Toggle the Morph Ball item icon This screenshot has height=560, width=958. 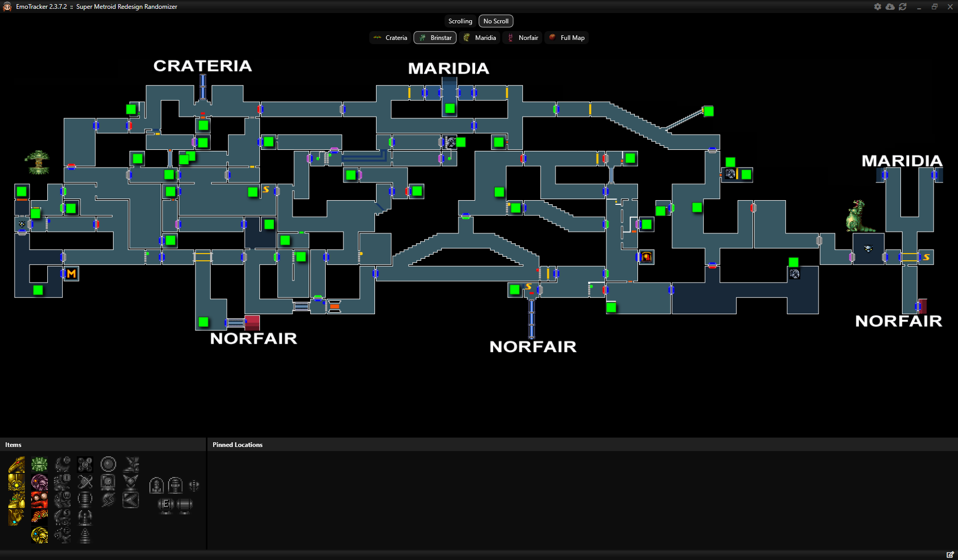108,463
